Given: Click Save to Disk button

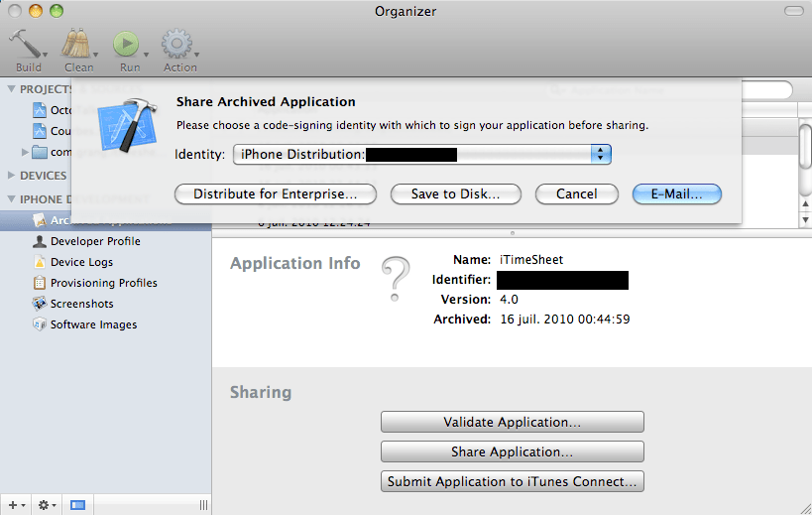Looking at the screenshot, I should (x=455, y=194).
